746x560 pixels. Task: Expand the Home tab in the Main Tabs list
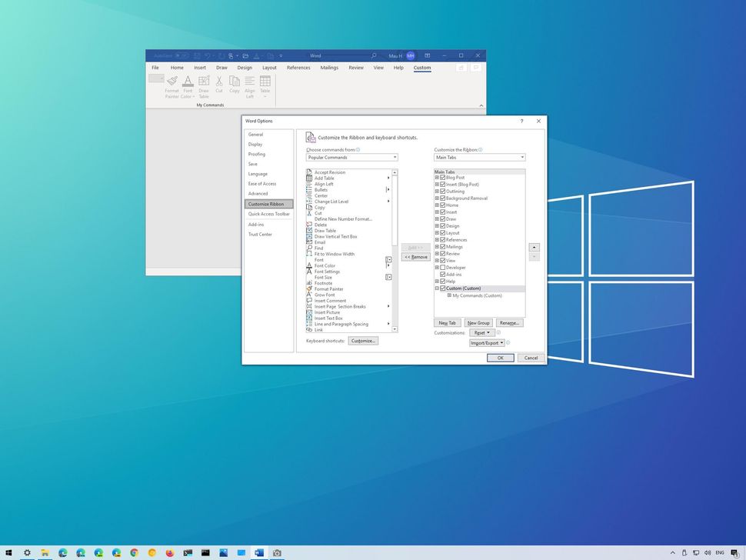pyautogui.click(x=437, y=205)
